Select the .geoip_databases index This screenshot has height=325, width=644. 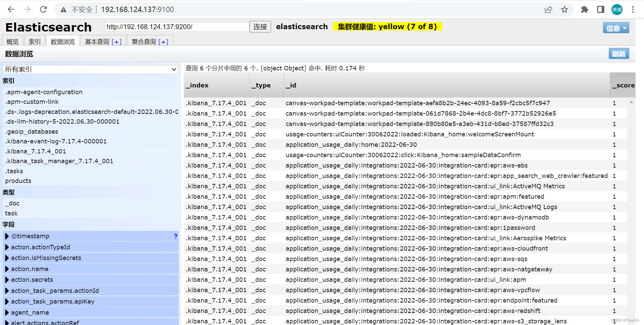[x=91, y=131]
